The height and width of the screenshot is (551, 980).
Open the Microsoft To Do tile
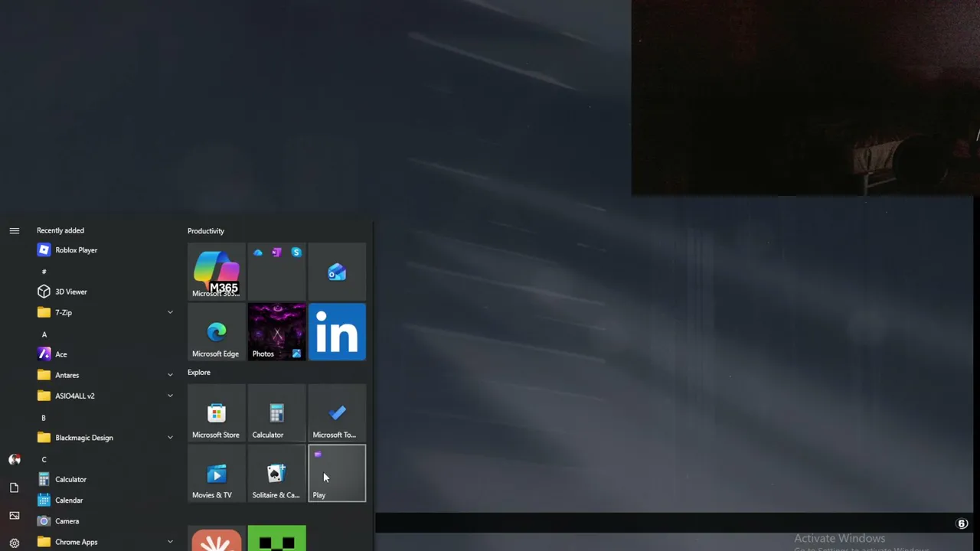[x=337, y=413]
